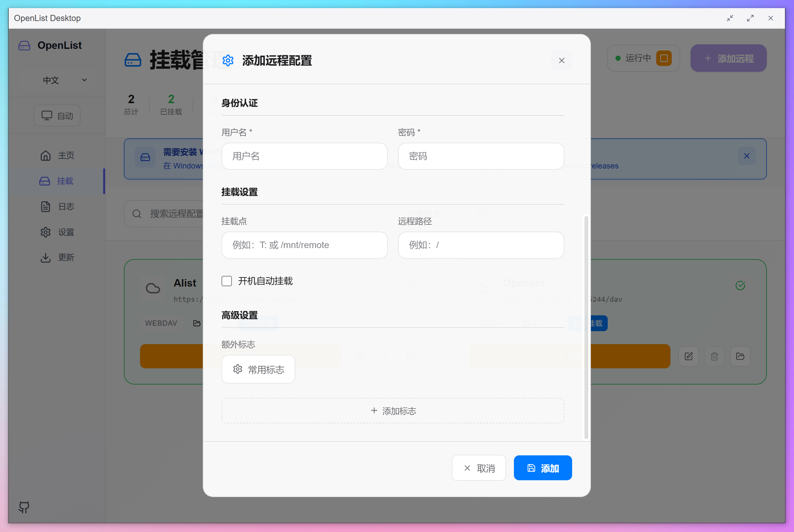Dismiss the WinFsp installation banner

pyautogui.click(x=746, y=156)
